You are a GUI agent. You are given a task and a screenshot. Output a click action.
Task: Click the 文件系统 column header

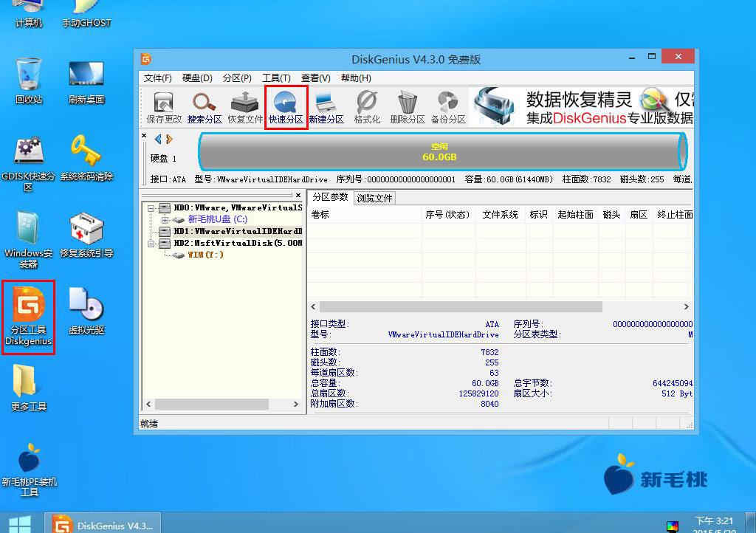tap(500, 215)
